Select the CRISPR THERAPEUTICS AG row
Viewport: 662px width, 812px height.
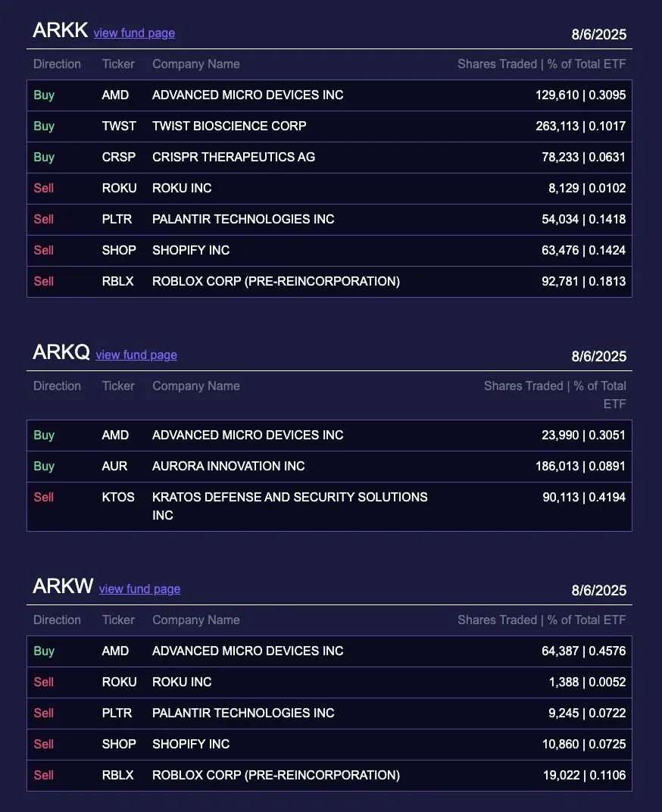pyautogui.click(x=329, y=158)
